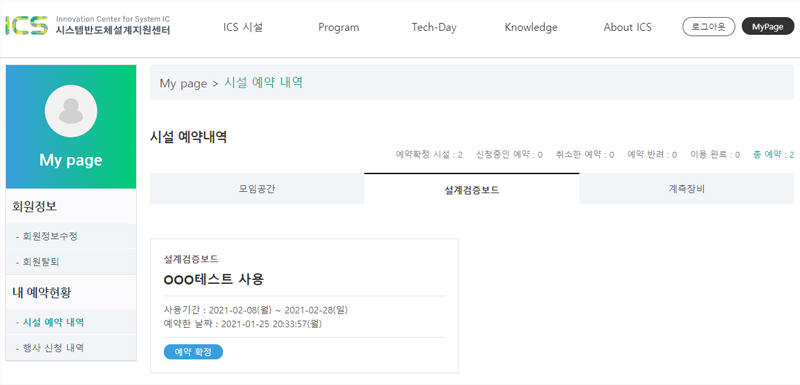The width and height of the screenshot is (800, 385).
Task: Click the My page breadcrumb text
Action: pyautogui.click(x=184, y=83)
